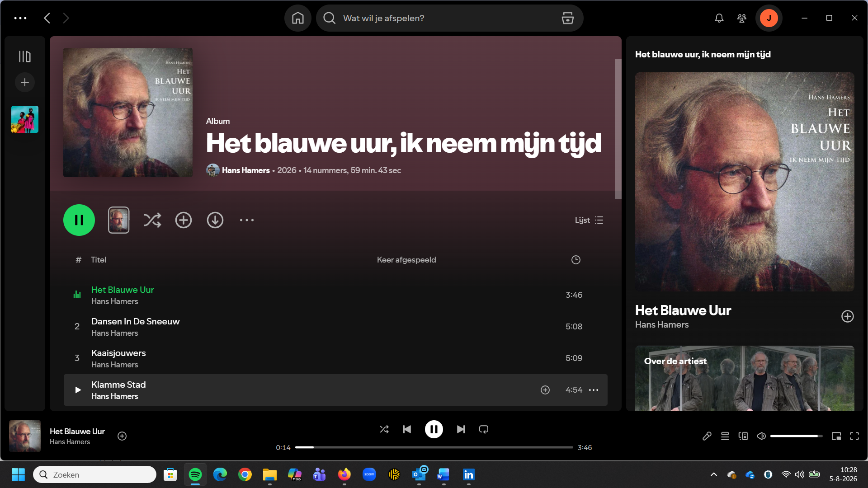Mute the volume
Screen dimensions: 868x488
[761, 436]
